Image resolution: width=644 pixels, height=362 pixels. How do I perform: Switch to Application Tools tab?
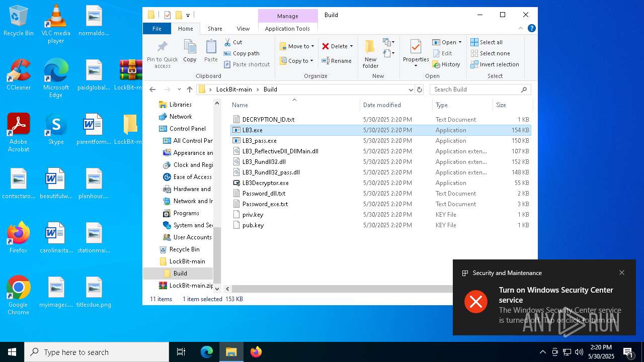287,29
